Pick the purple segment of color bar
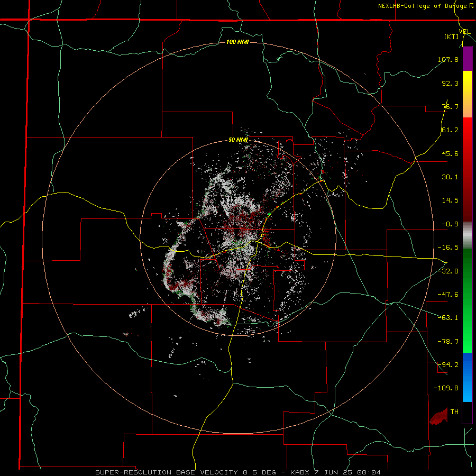This screenshot has width=476, height=476. tap(467, 59)
